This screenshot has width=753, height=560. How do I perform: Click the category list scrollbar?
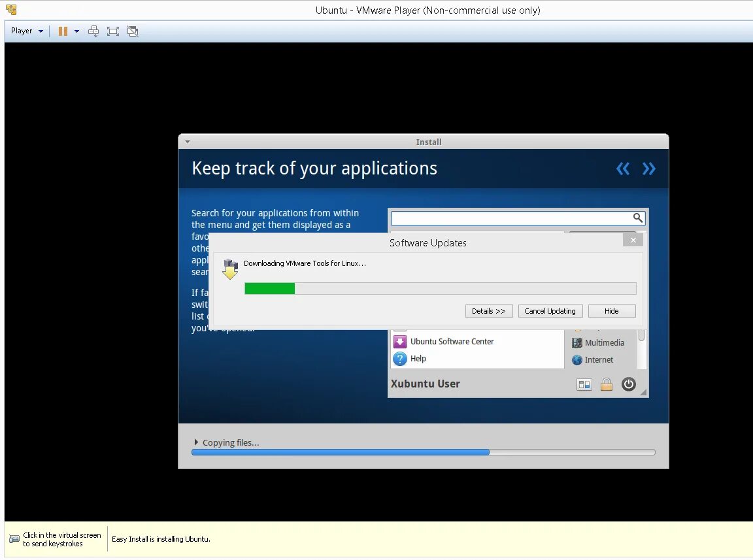[641, 336]
